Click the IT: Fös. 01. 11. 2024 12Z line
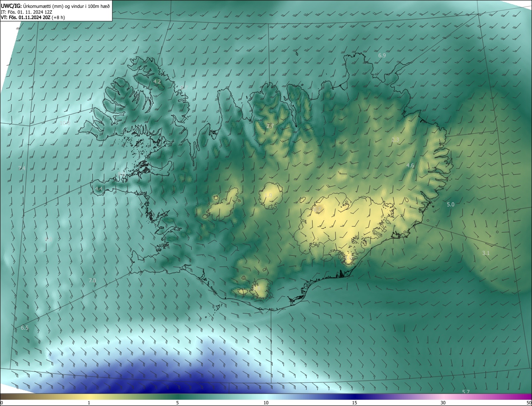The width and height of the screenshot is (532, 406). tap(26, 12)
